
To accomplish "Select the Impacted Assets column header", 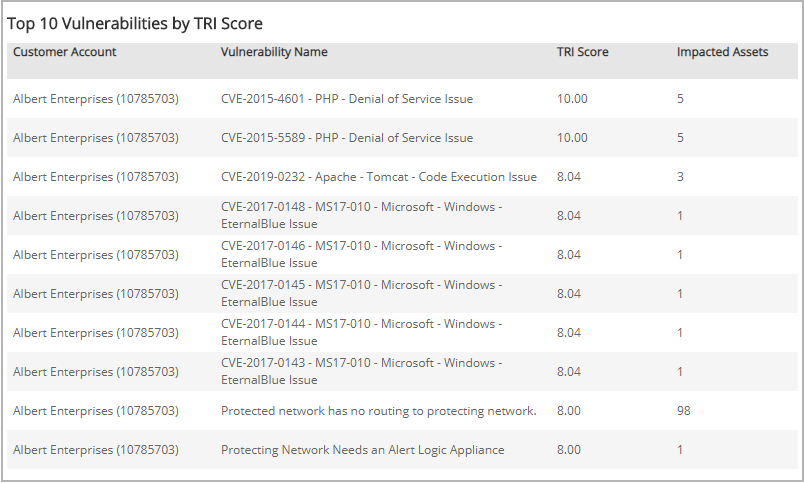I will click(x=722, y=52).
